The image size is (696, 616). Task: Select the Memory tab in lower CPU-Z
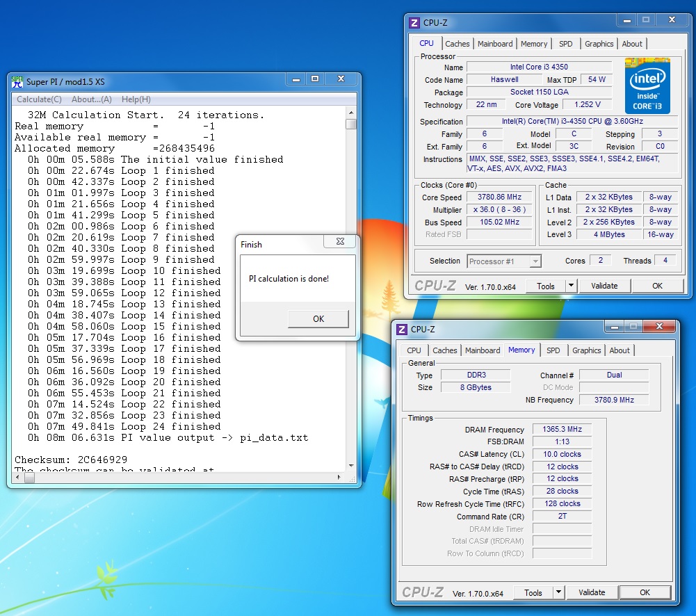(x=521, y=350)
